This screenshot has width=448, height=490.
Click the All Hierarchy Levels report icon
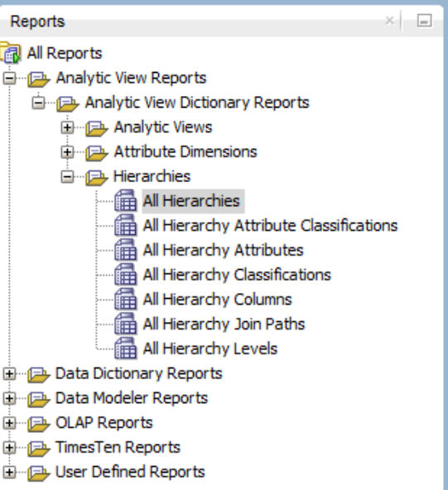point(125,348)
